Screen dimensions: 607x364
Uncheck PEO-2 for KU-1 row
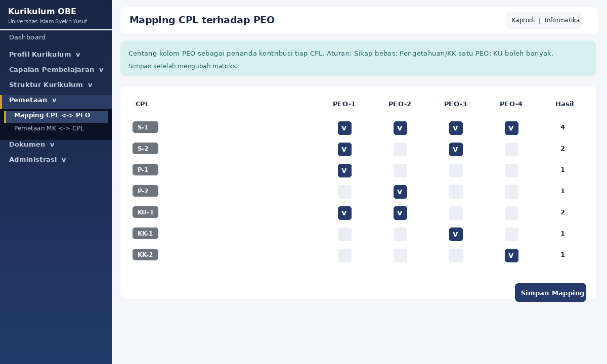tap(400, 213)
